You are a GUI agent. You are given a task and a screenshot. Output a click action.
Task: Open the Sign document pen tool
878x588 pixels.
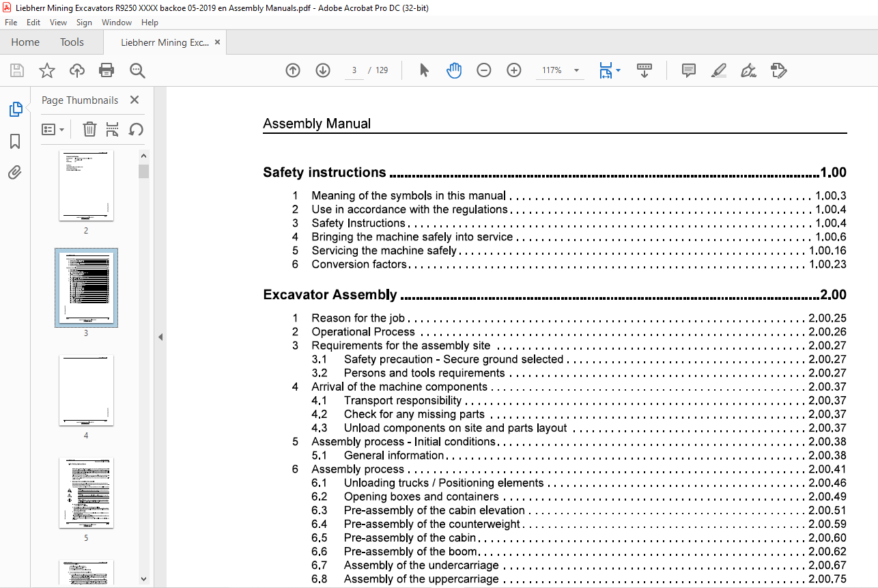coord(748,70)
